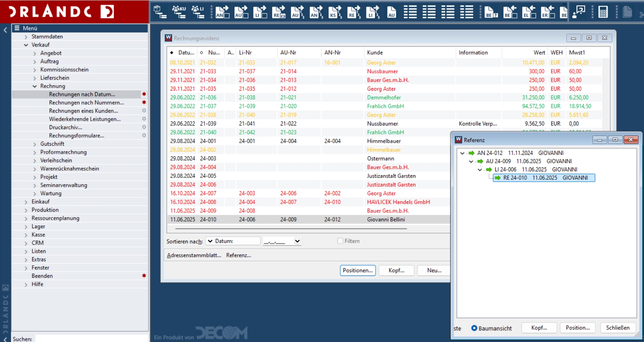Click the Orlando logo icon in header
The image size is (644, 342).
[x=107, y=11]
